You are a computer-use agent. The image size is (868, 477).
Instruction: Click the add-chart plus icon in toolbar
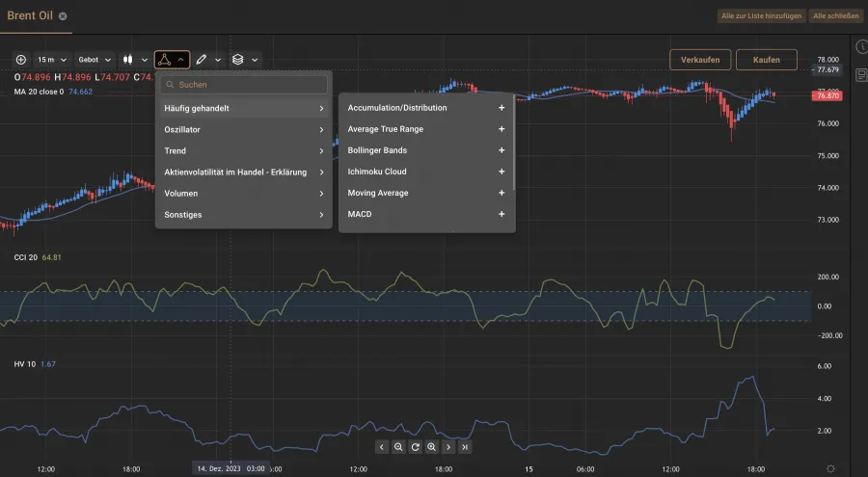pyautogui.click(x=21, y=60)
